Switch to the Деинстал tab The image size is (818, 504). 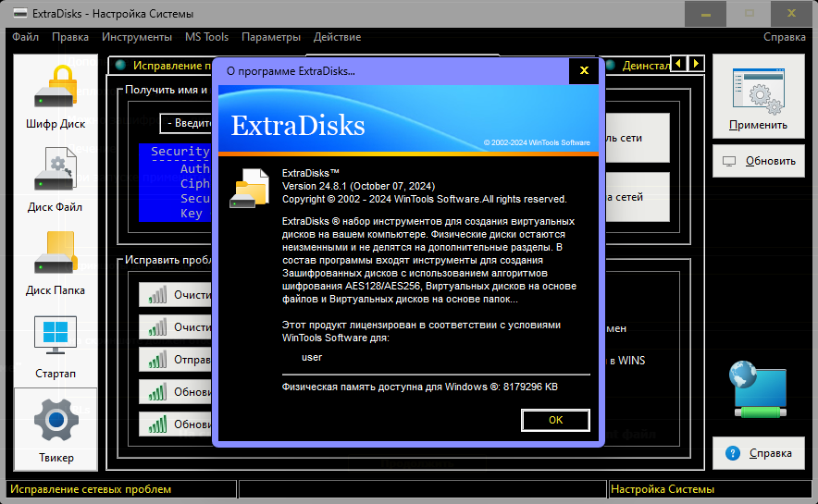(637, 65)
